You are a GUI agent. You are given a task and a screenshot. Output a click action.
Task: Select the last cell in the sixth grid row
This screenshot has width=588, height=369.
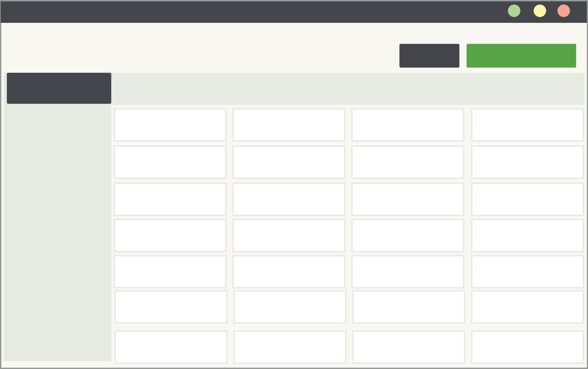(x=527, y=307)
